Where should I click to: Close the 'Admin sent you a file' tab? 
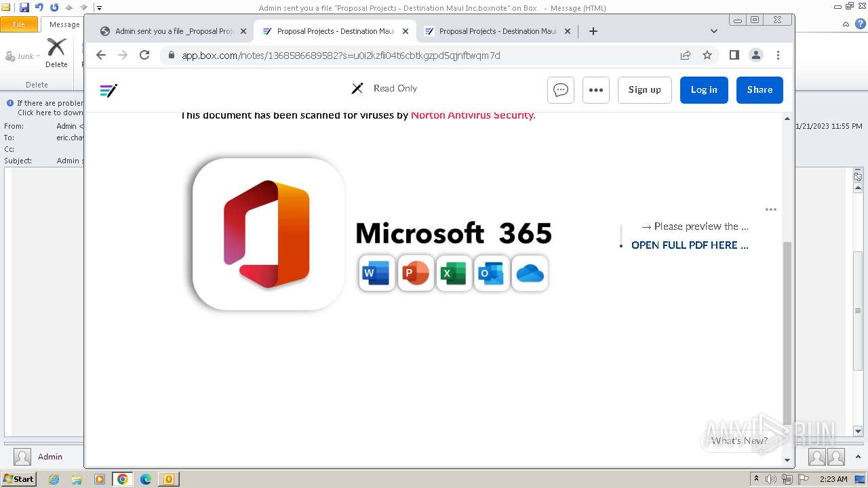(243, 31)
